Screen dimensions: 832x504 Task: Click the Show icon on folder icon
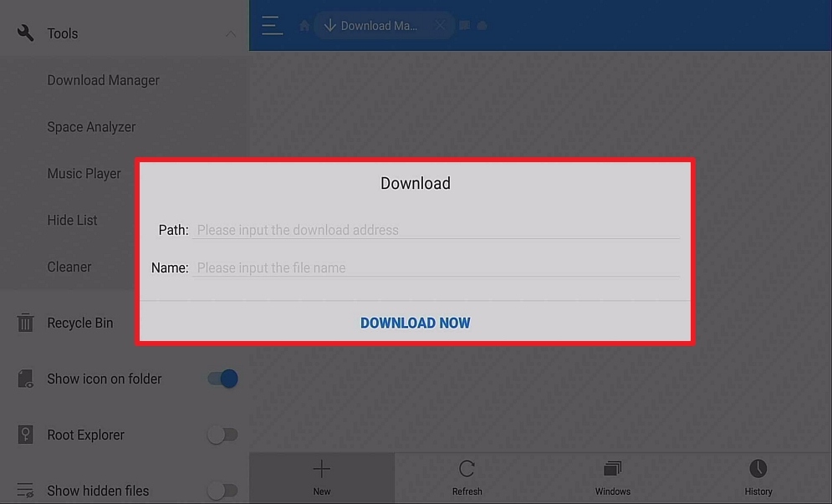coord(25,379)
